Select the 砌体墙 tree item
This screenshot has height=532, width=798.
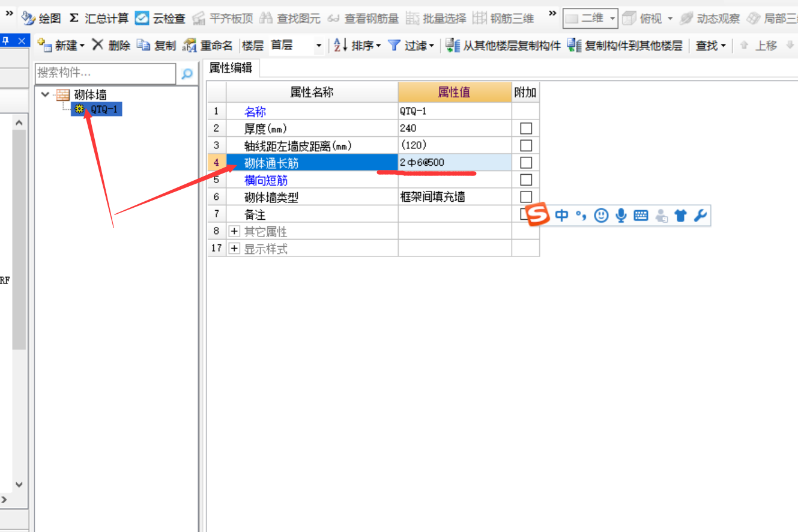point(90,95)
